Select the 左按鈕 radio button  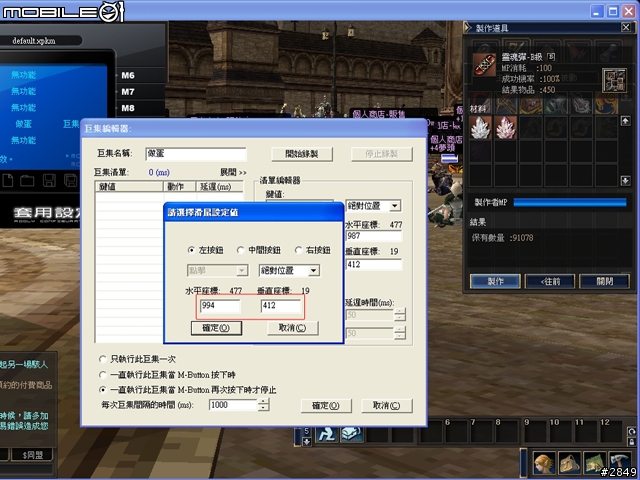tap(191, 250)
